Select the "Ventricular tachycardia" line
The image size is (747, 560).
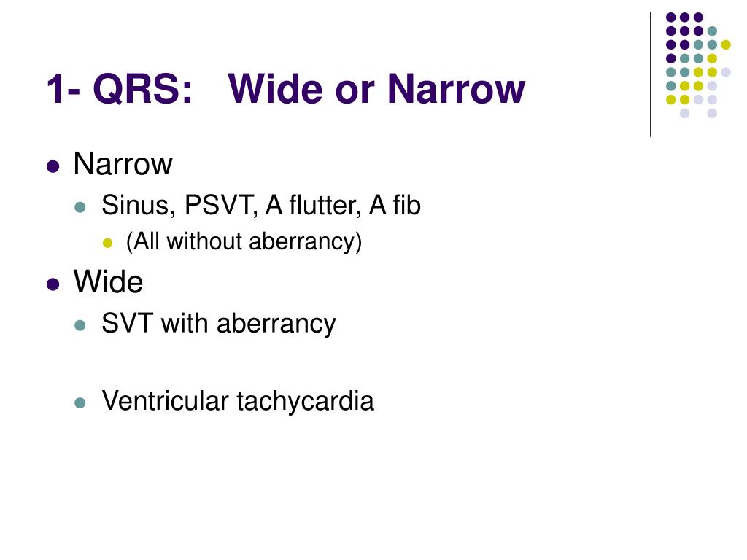tap(238, 400)
